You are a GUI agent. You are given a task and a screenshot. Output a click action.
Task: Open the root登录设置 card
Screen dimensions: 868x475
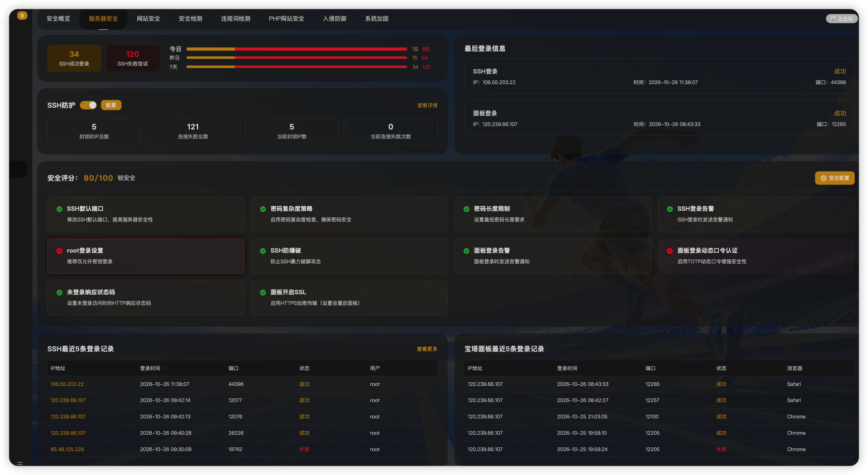coord(146,256)
